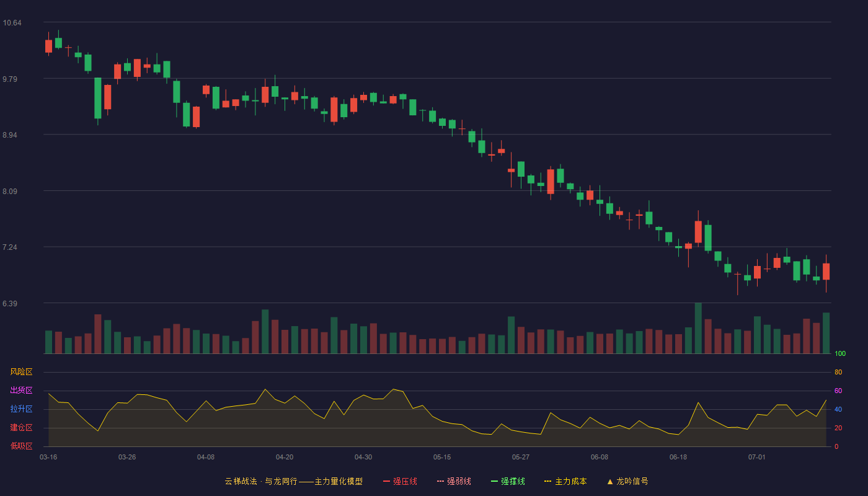Toggle the 强压线 legend item
Viewport: 868px width, 496px height.
point(400,481)
